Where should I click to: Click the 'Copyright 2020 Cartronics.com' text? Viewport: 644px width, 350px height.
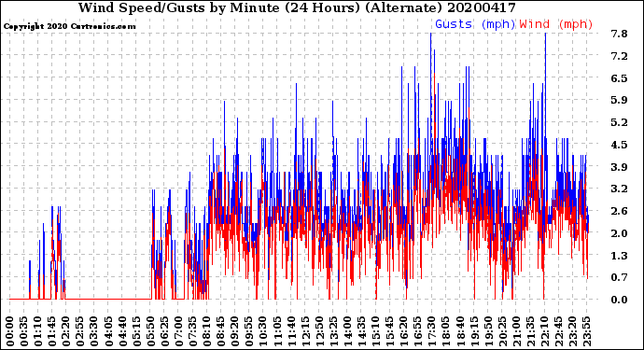coord(69,26)
